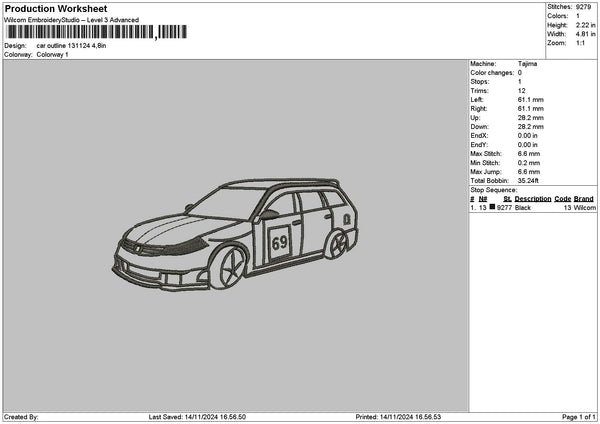Click the Code column header
The image size is (600, 424).
pyautogui.click(x=563, y=199)
